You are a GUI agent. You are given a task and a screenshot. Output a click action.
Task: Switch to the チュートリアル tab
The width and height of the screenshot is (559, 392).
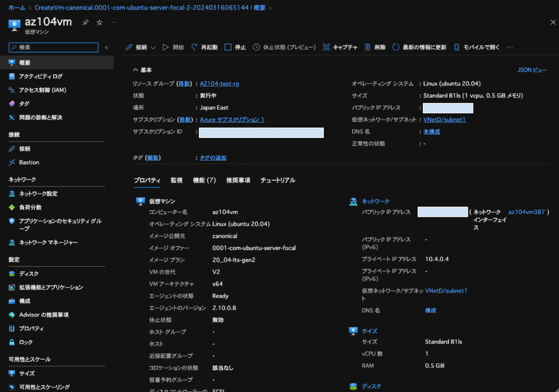coord(278,180)
